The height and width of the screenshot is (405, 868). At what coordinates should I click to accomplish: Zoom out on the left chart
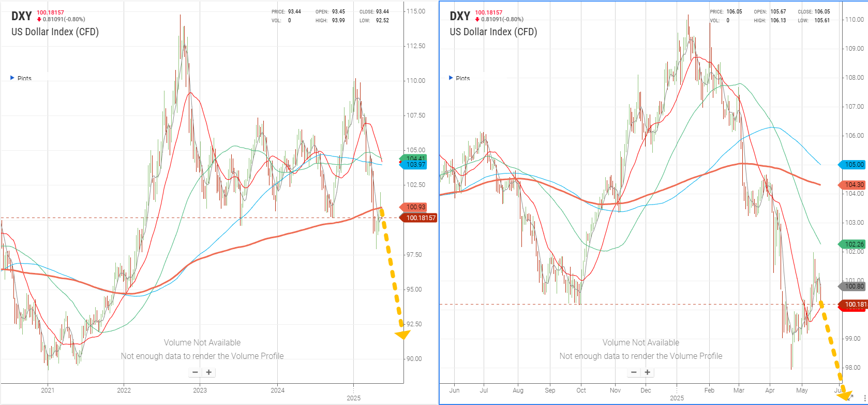[x=195, y=372]
